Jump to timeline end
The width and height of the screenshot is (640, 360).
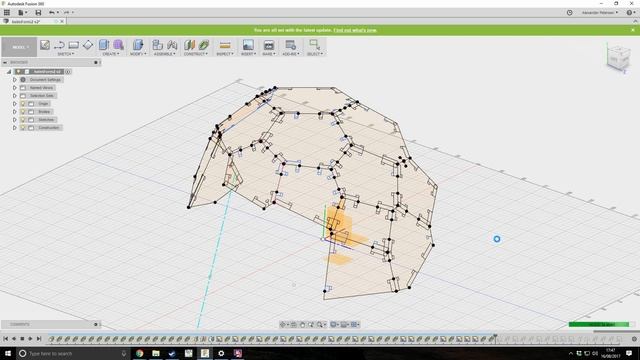click(x=39, y=339)
